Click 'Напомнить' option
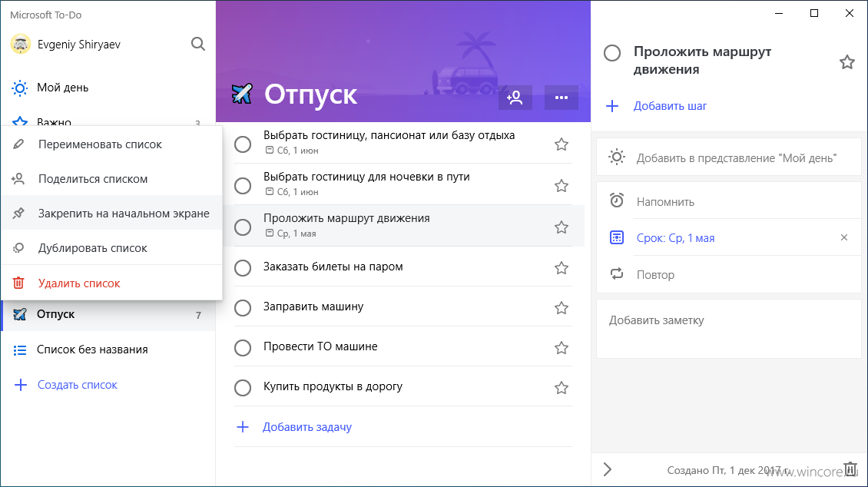The height and width of the screenshot is (487, 868). [729, 201]
